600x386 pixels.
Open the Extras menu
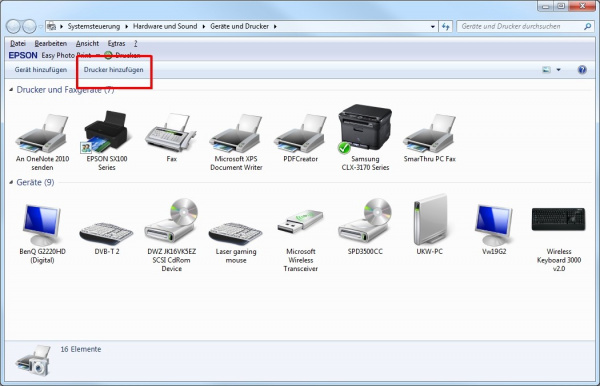(x=116, y=43)
